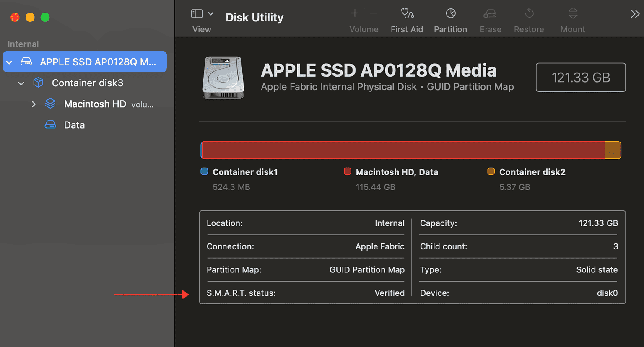Select the Macintosh HD, Data legend label
The height and width of the screenshot is (347, 644).
pyautogui.click(x=397, y=172)
